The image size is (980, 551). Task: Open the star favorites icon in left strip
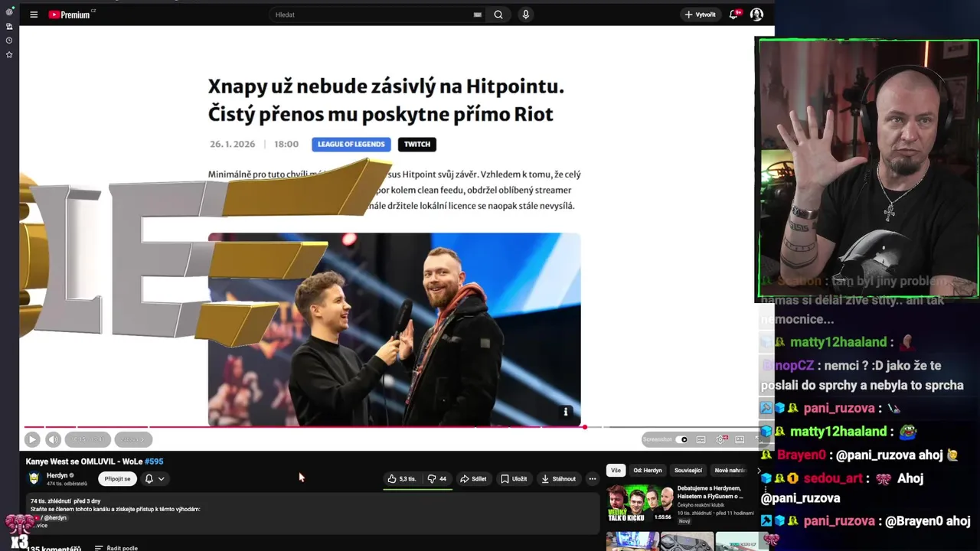(9, 55)
